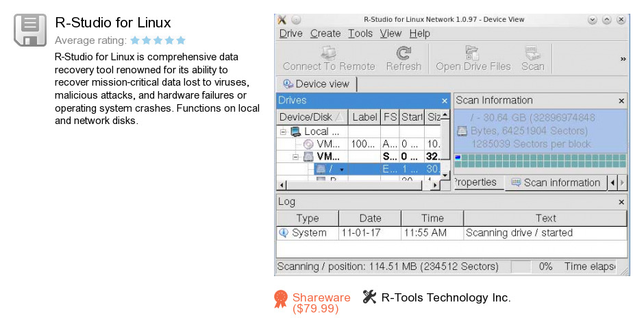Click the Local computer icon
The height and width of the screenshot is (333, 644).
pos(296,132)
